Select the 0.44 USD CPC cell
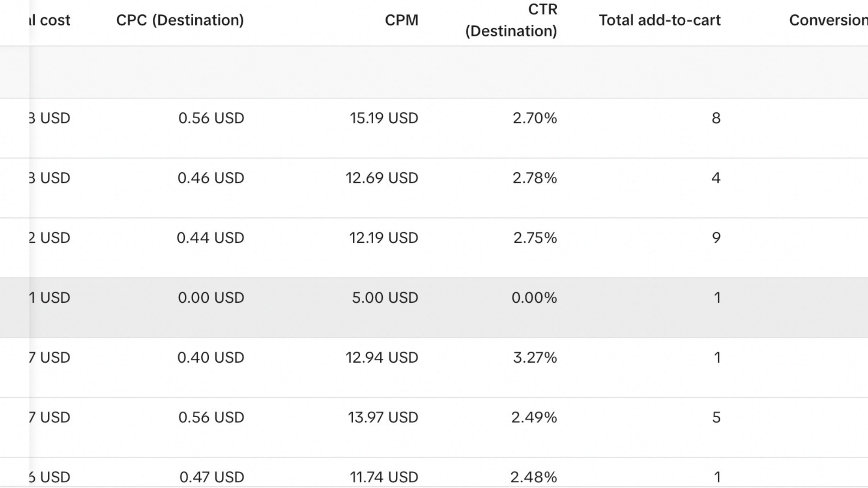 click(x=210, y=238)
